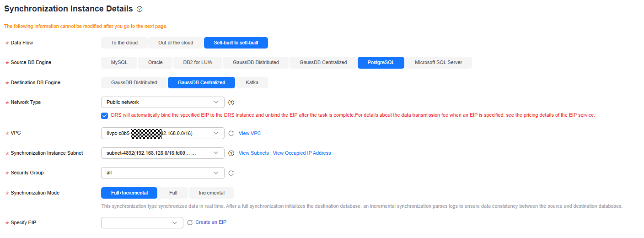Select To the cloud data flow
Screen dimensions: 644x238
tap(124, 43)
